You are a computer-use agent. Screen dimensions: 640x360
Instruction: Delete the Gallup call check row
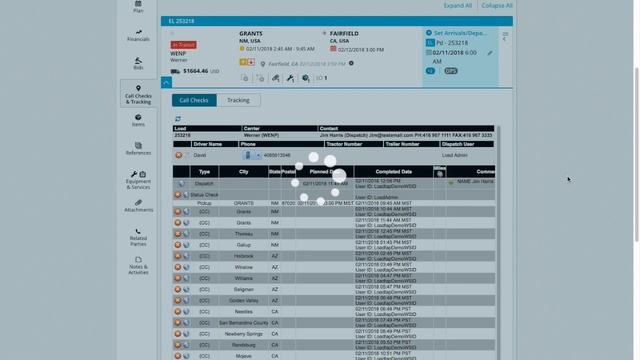coord(178,245)
